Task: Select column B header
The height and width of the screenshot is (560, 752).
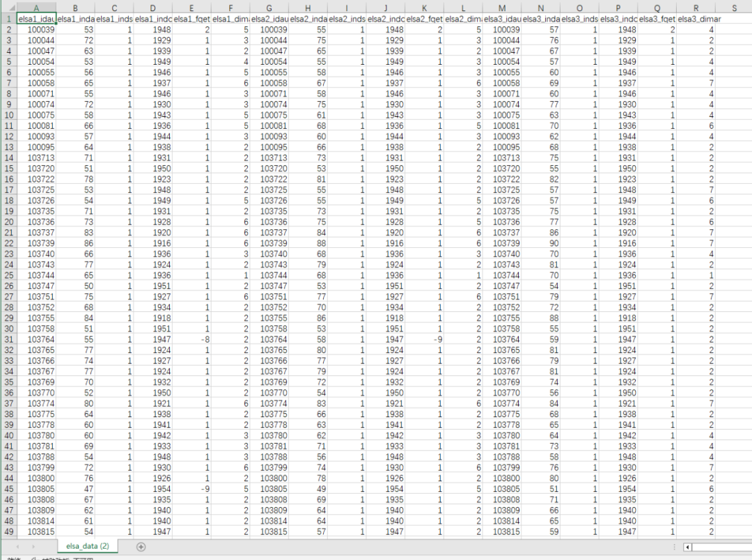Action: point(75,8)
